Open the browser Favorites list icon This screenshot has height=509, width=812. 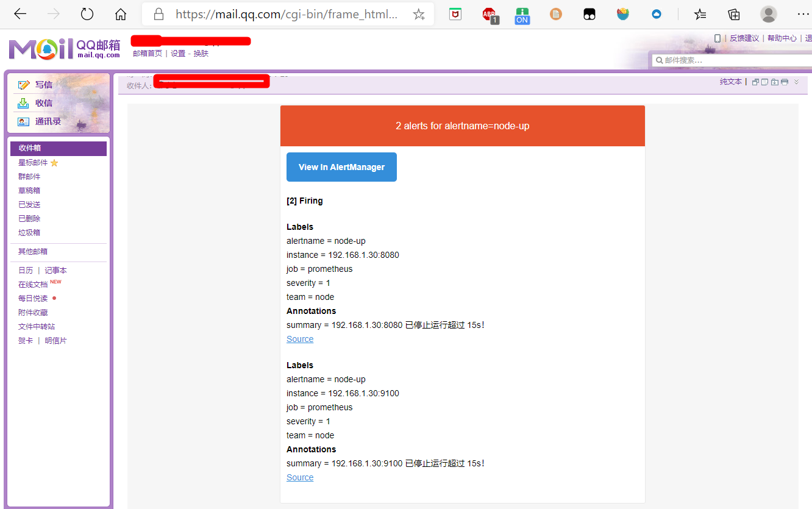pyautogui.click(x=700, y=14)
